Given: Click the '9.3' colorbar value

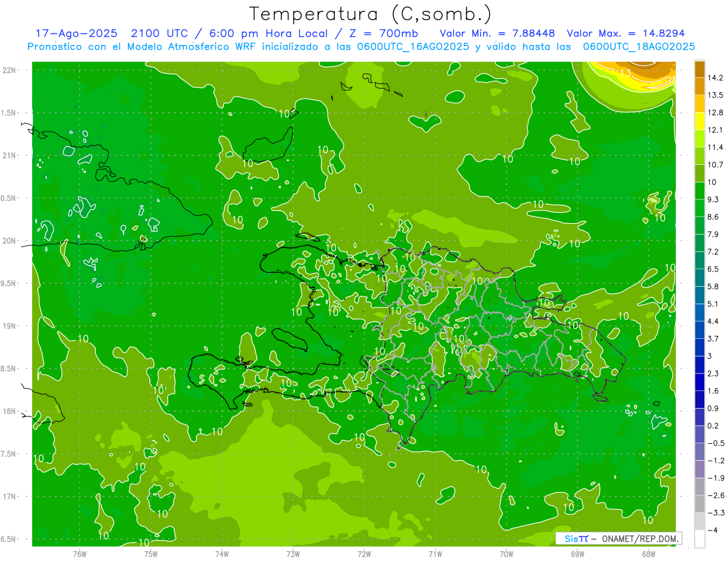Looking at the screenshot, I should tap(713, 199).
